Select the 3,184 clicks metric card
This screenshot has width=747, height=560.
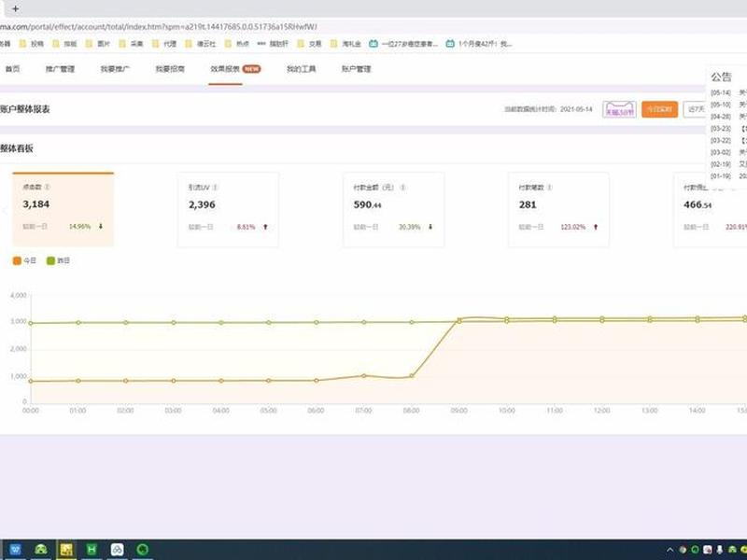(63, 209)
